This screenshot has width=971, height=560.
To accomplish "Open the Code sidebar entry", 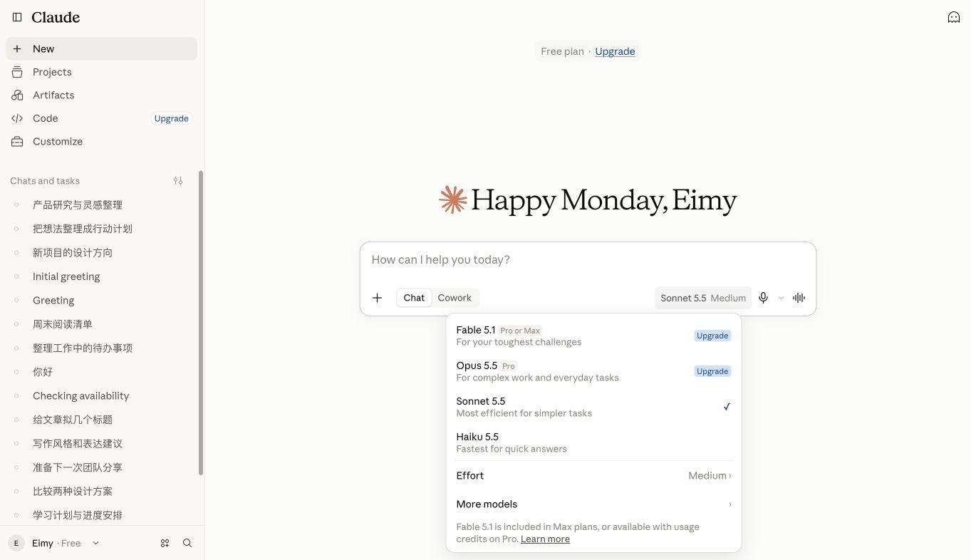I will point(101,118).
